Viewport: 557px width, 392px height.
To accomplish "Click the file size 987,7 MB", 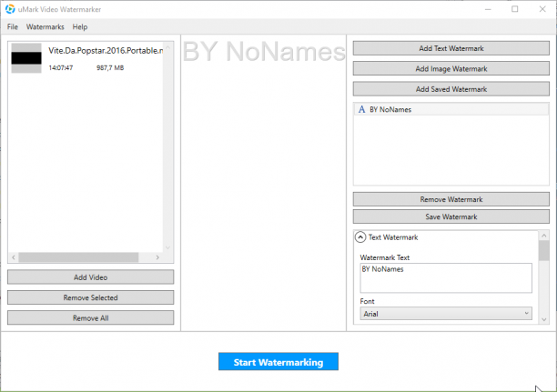I will (x=110, y=68).
